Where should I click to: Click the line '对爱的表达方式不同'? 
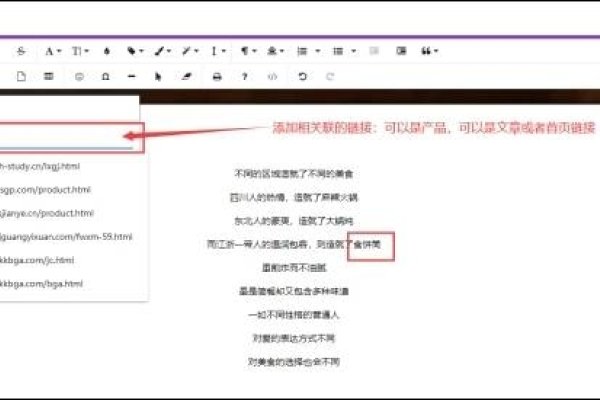click(293, 338)
